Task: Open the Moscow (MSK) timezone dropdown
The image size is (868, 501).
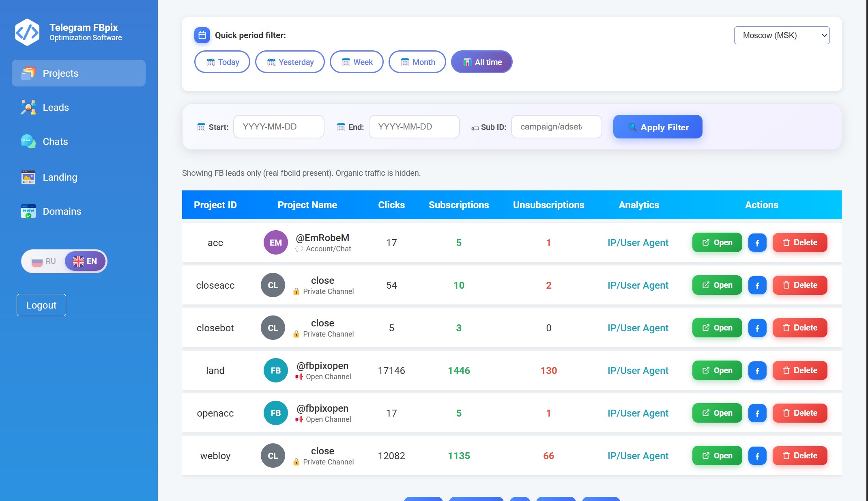Action: [782, 35]
